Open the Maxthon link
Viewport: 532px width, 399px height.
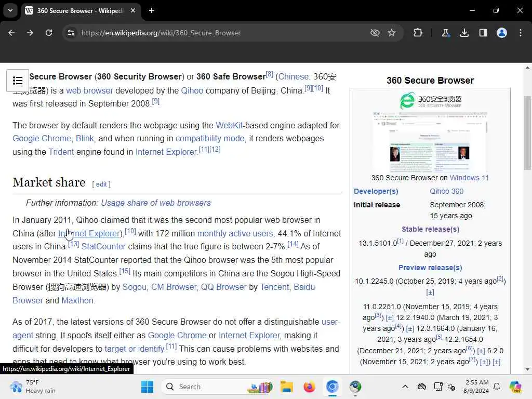tap(78, 301)
